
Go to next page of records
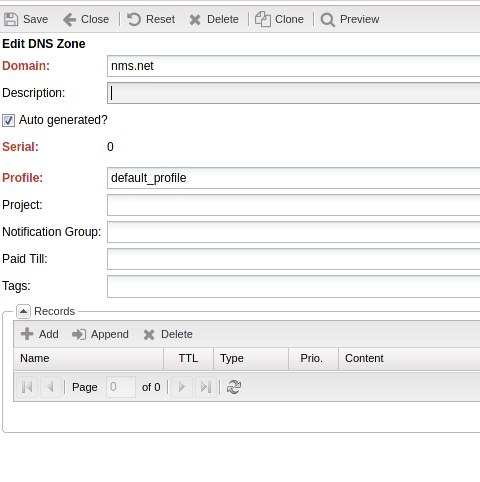pos(182,387)
